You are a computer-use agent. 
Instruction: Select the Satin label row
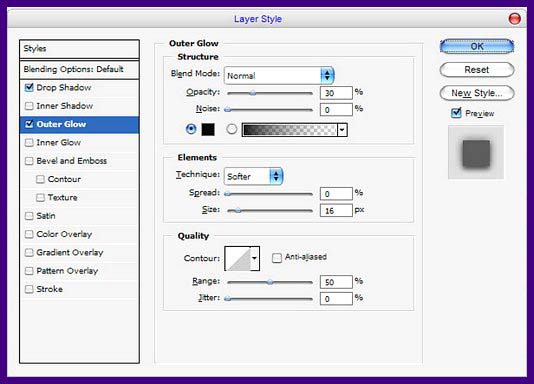coord(79,216)
